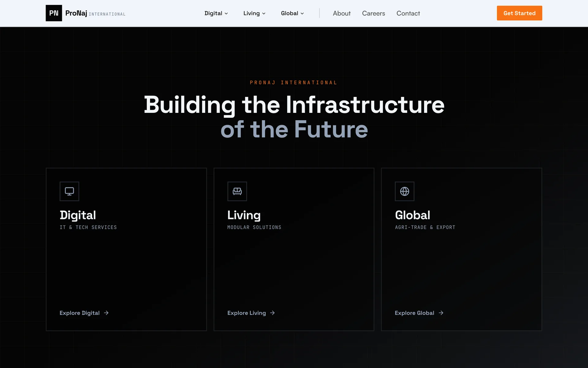The image size is (588, 368).
Task: Click the INTERNATIONAL label beside the logo
Action: click(x=107, y=14)
